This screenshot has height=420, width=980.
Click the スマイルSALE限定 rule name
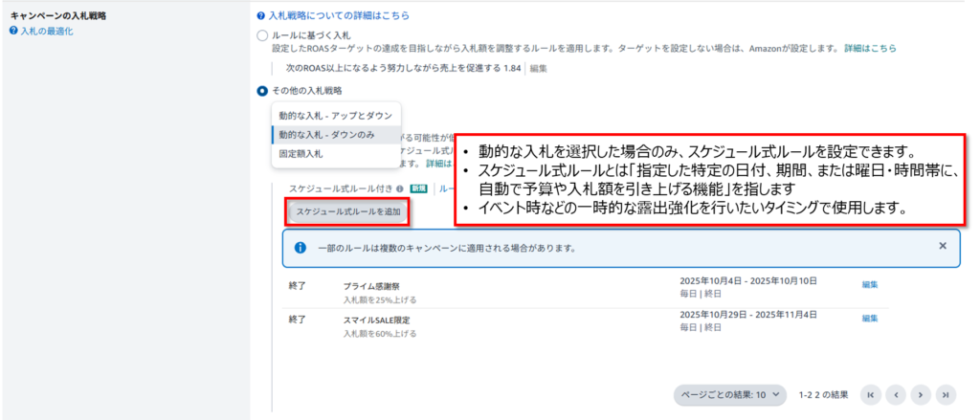coord(376,320)
